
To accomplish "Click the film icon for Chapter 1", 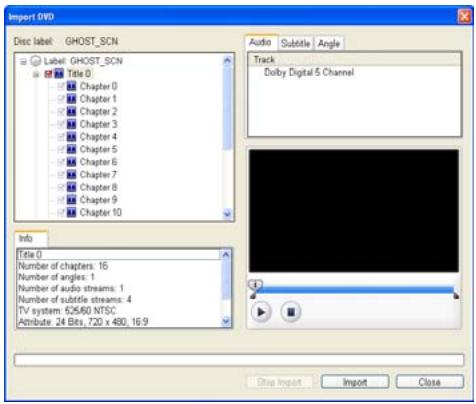I will 71,99.
